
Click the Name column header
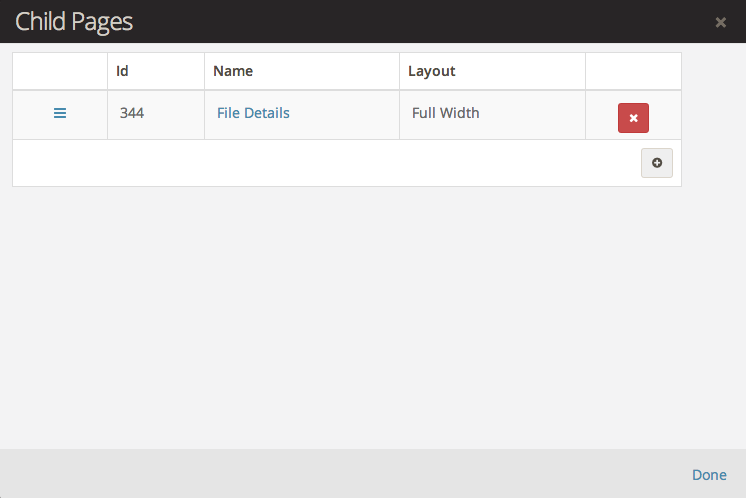233,71
